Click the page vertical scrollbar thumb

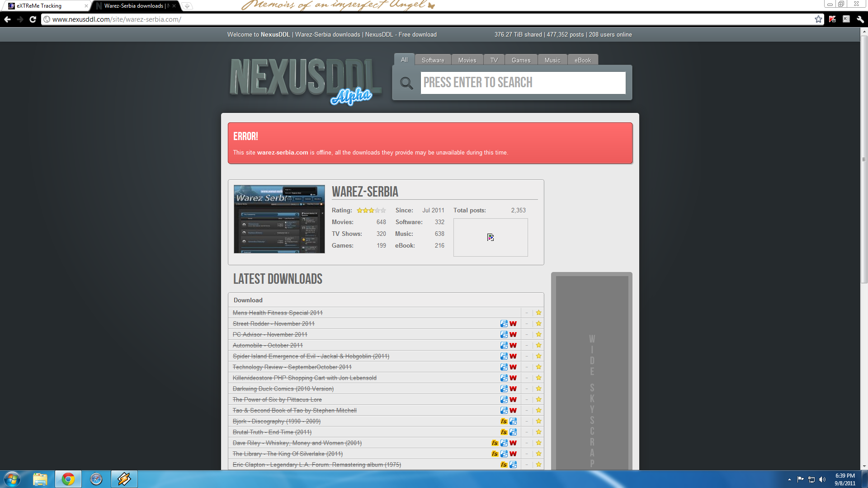coord(864,159)
